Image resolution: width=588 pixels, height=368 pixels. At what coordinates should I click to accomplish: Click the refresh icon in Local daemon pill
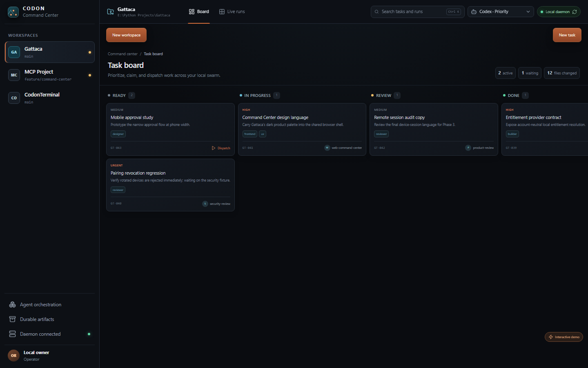pyautogui.click(x=575, y=12)
